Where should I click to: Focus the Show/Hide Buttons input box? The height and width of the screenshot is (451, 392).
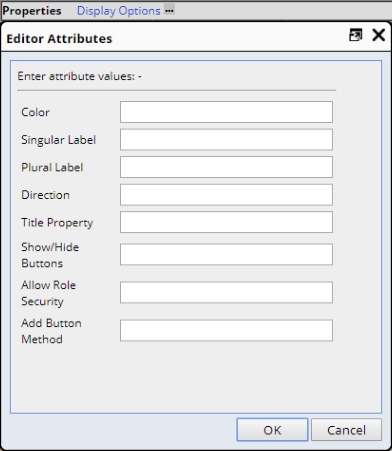click(226, 255)
